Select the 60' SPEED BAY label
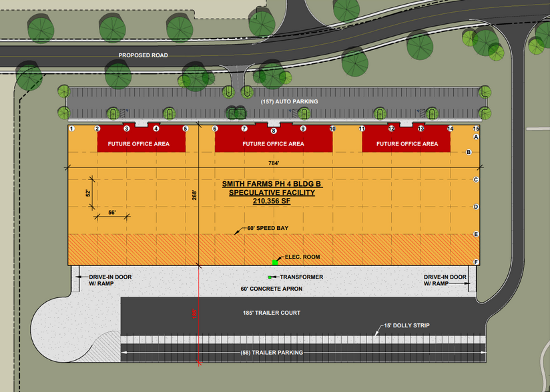The width and height of the screenshot is (550, 392). click(268, 228)
